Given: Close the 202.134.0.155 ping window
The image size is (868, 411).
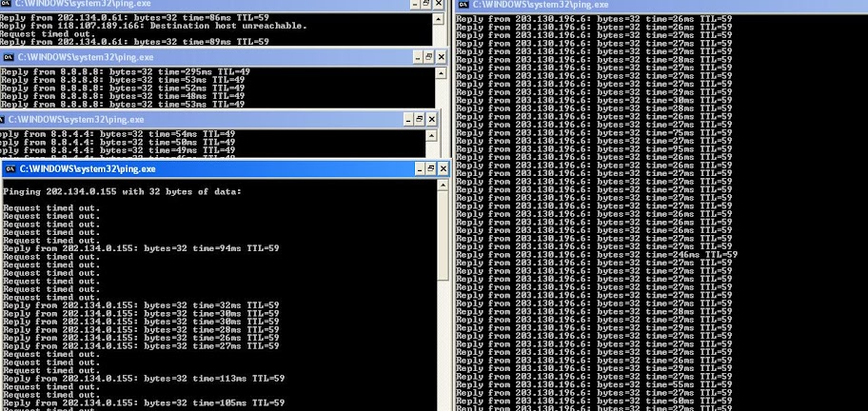Looking at the screenshot, I should pos(443,169).
